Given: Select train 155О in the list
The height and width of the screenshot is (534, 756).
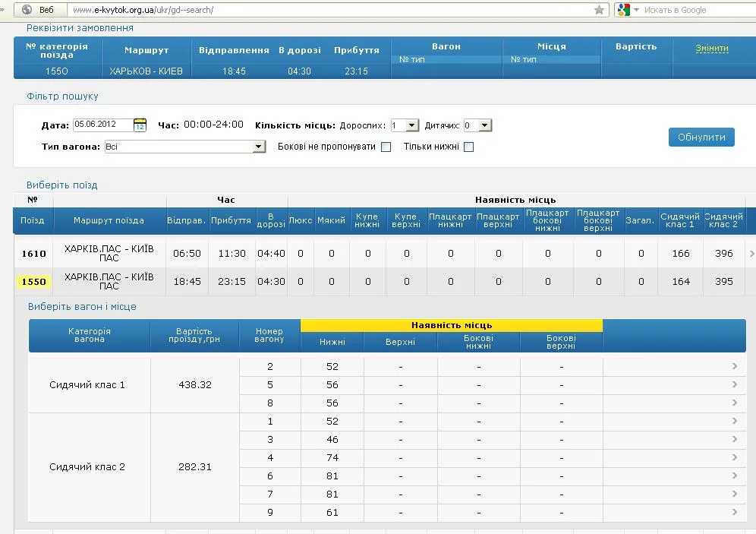Looking at the screenshot, I should pyautogui.click(x=33, y=282).
